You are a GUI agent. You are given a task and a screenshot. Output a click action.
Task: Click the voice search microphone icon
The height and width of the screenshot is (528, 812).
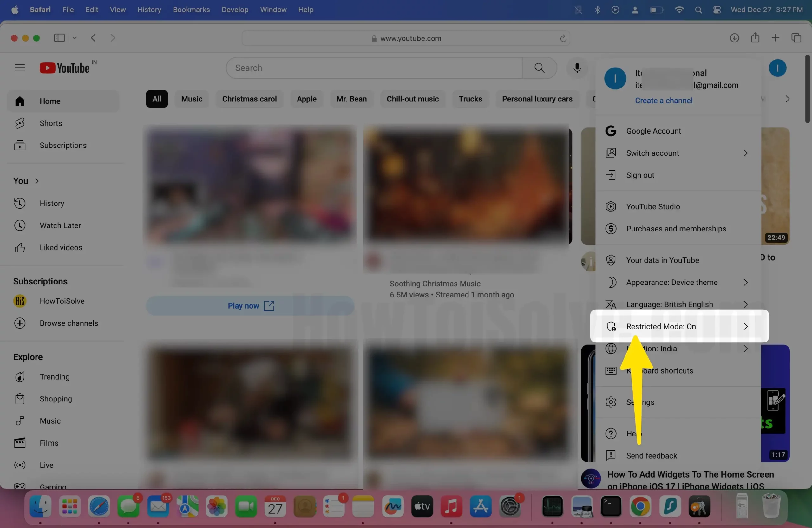pyautogui.click(x=577, y=68)
